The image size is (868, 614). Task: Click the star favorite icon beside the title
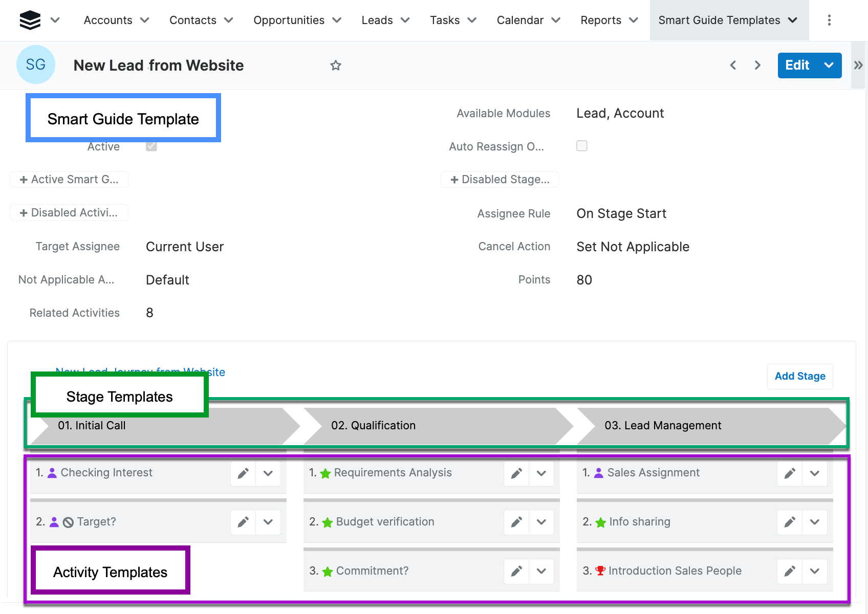336,65
